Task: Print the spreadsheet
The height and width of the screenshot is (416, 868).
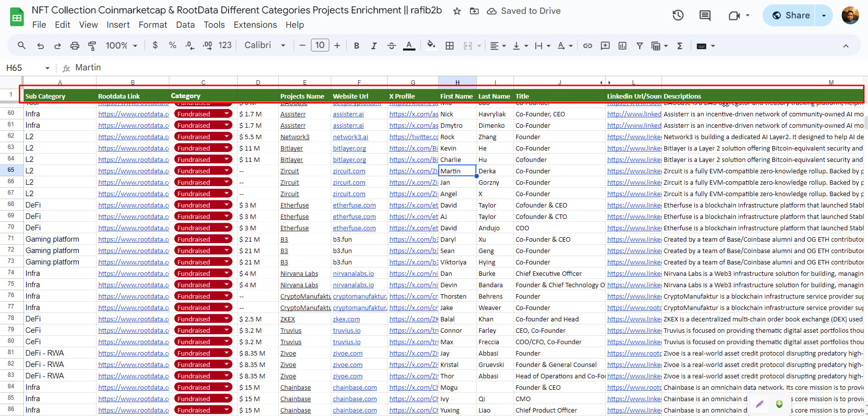Action: pos(75,46)
